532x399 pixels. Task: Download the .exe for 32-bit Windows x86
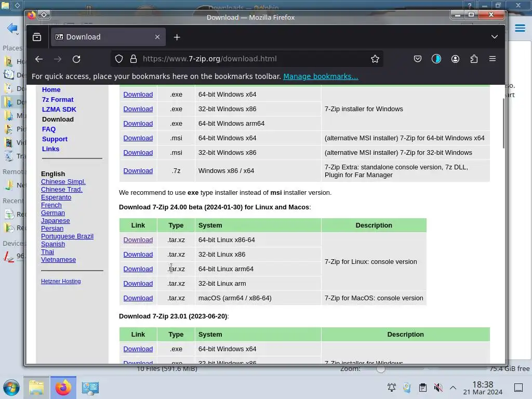click(x=138, y=109)
